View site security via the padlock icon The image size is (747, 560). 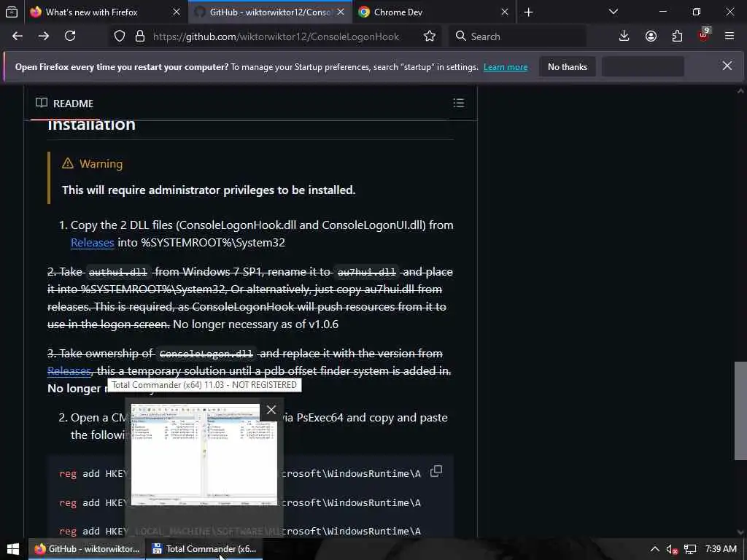click(x=140, y=36)
